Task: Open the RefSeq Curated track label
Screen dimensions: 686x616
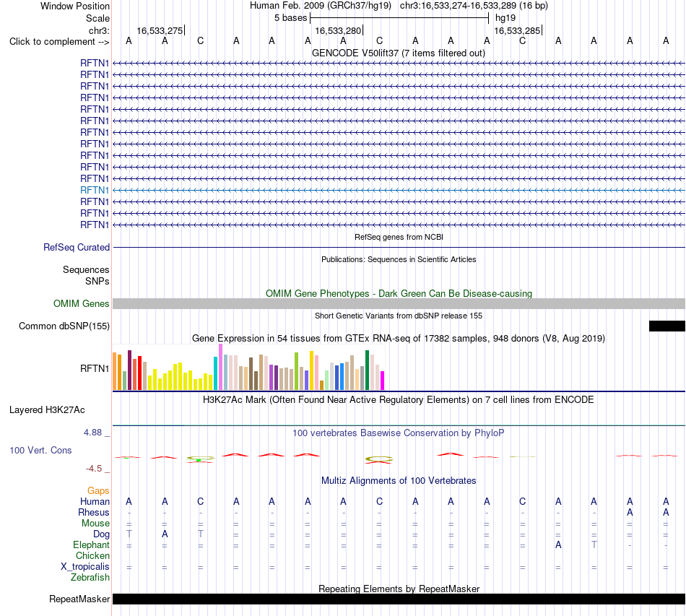Action: pos(77,247)
